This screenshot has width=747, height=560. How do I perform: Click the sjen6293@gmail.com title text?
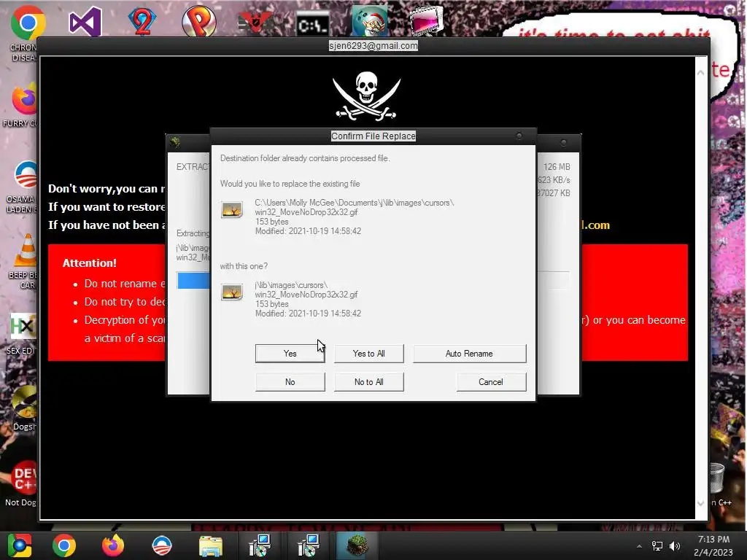[373, 46]
